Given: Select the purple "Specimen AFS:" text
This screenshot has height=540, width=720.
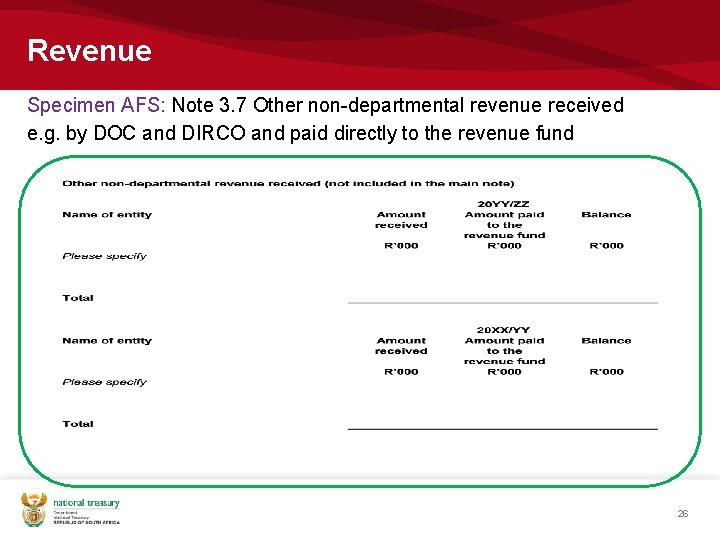Looking at the screenshot, I should coord(96,105).
